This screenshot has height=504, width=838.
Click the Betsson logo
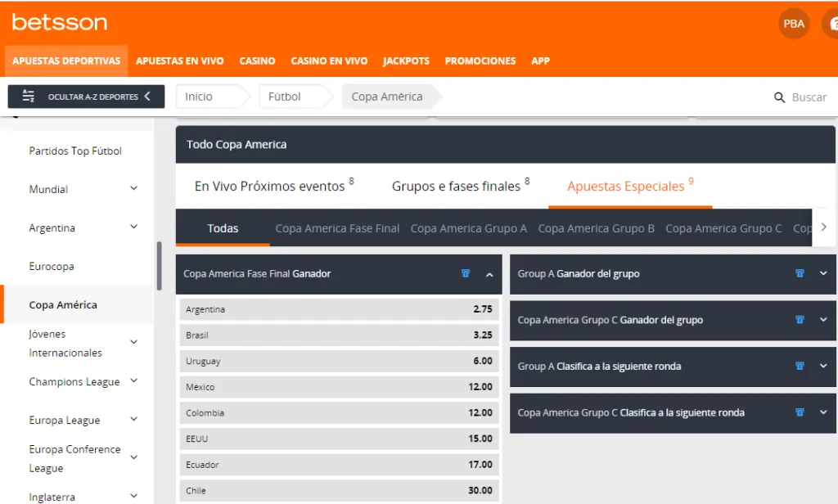tap(58, 22)
